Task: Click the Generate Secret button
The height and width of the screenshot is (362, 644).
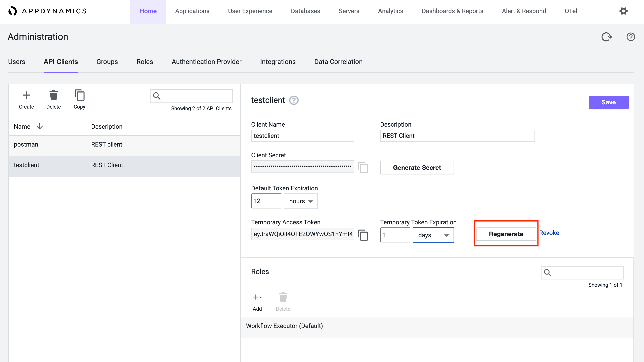Action: tap(417, 167)
